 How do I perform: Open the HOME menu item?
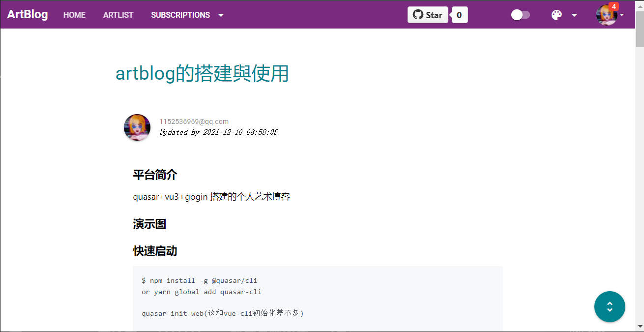point(74,15)
